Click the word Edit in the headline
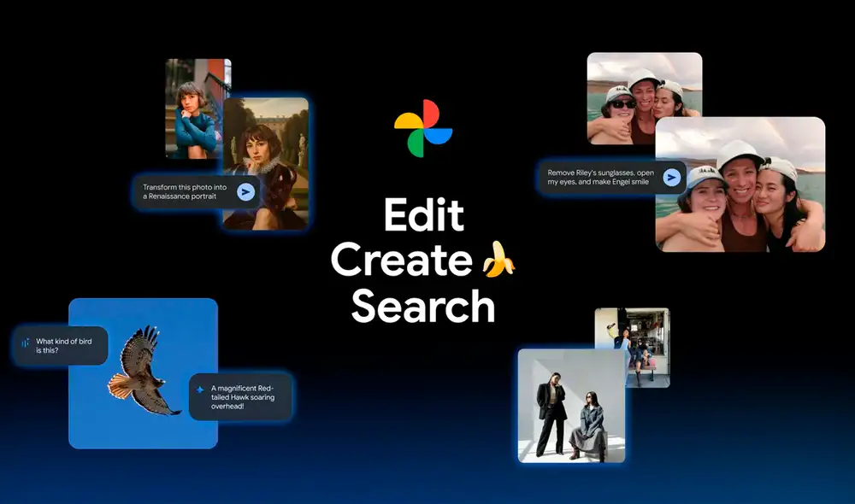Viewport: 855px width, 504px height. point(424,214)
